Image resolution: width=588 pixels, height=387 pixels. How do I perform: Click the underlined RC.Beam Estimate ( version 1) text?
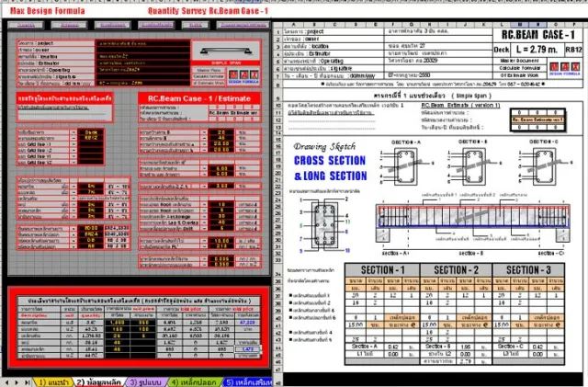(460, 106)
